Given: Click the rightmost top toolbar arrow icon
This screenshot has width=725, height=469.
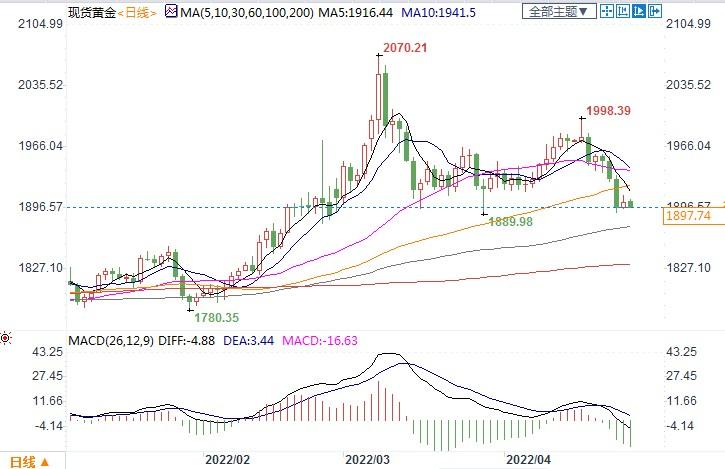Looking at the screenshot, I should coord(656,12).
